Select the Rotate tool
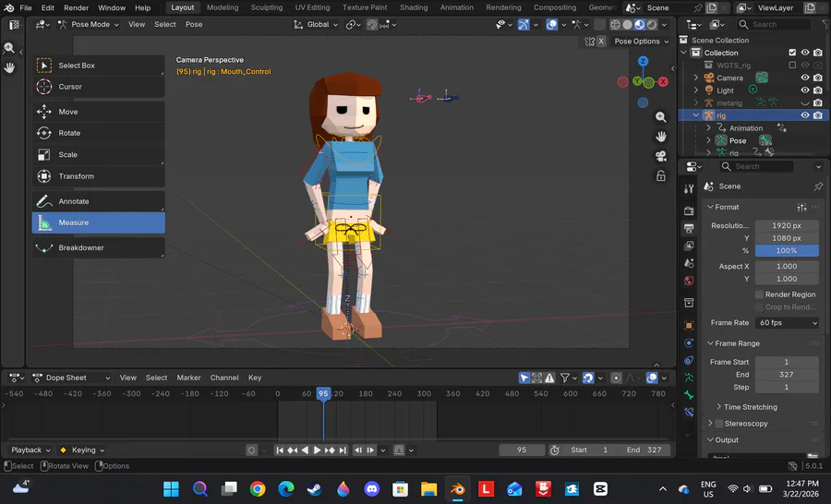The image size is (831, 504). pyautogui.click(x=68, y=133)
